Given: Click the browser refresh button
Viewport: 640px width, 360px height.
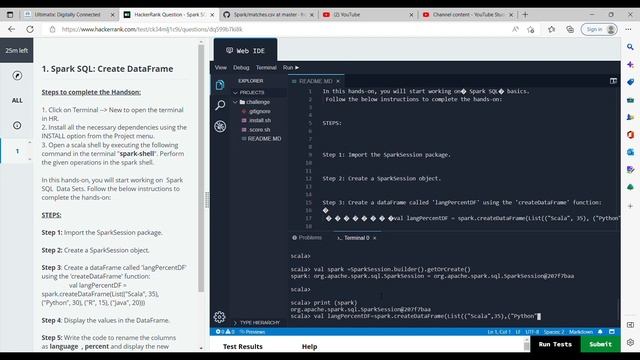Looking at the screenshot, I should click(30, 29).
